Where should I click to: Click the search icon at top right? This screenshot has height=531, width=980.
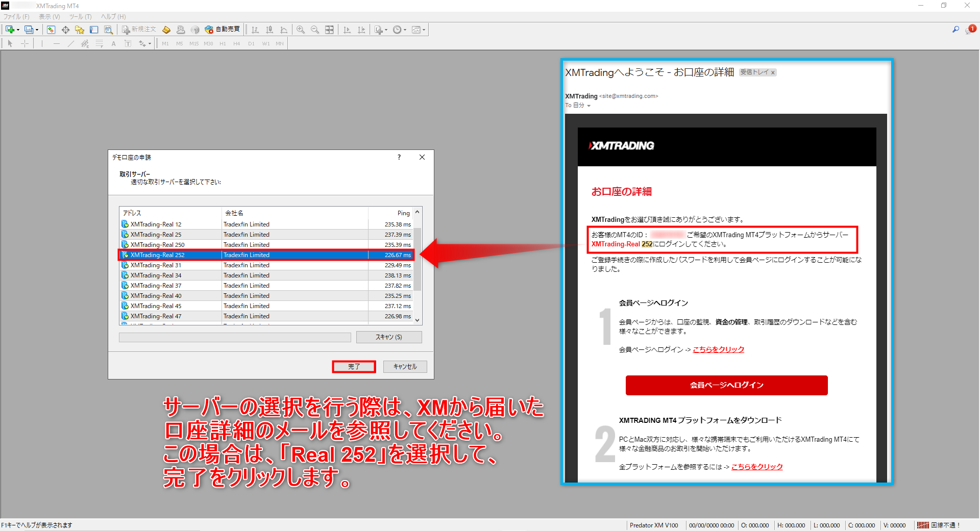955,30
